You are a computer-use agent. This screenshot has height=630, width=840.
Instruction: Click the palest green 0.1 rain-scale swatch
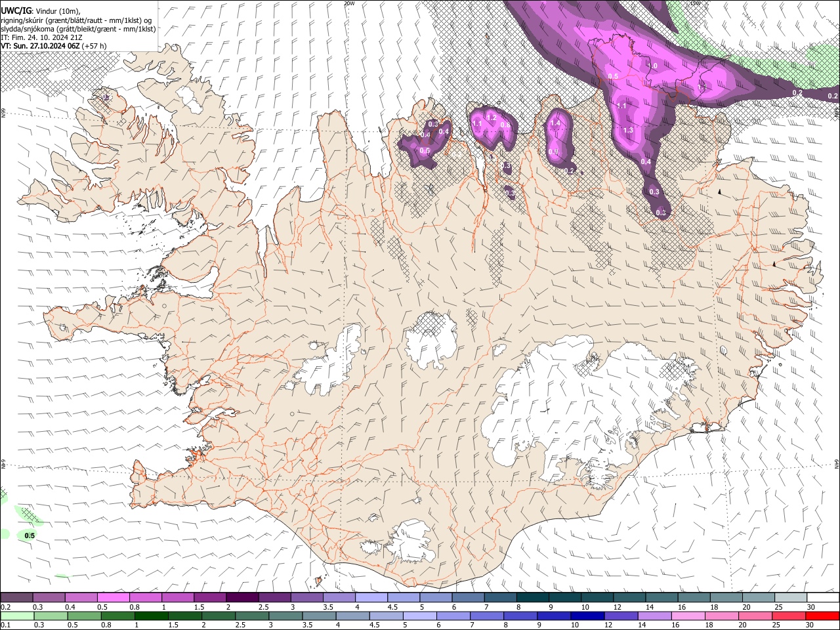pos(16,616)
